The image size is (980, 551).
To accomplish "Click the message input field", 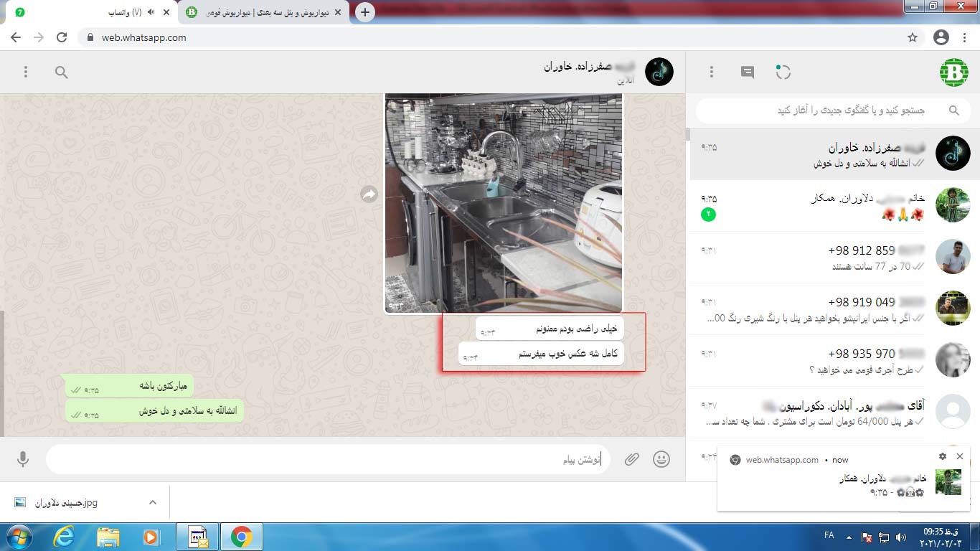I will point(328,459).
